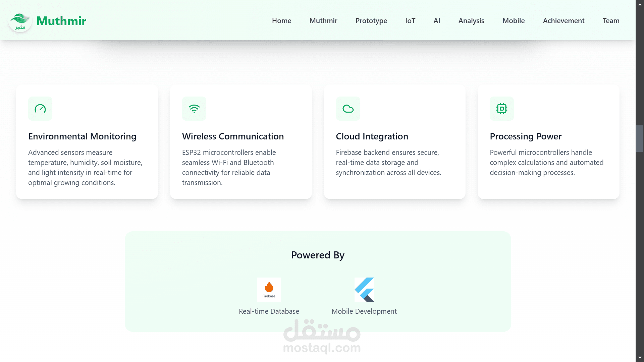Click the Muthmir brand name text

[x=61, y=21]
